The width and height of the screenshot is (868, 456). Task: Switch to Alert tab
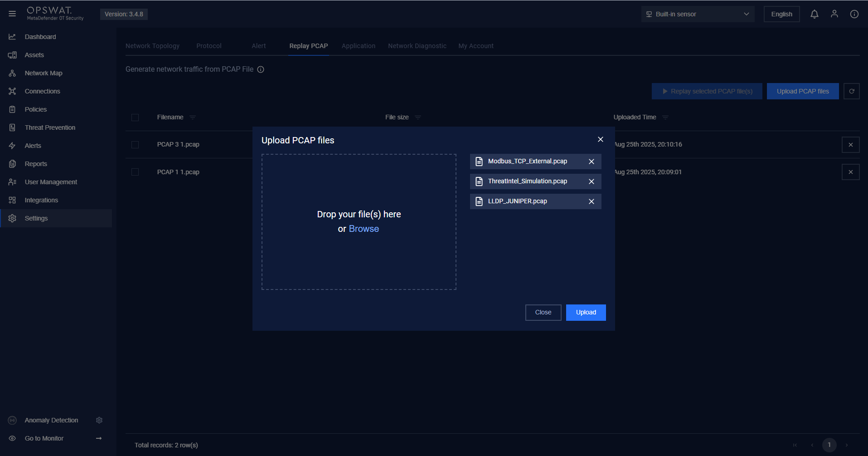click(x=259, y=46)
